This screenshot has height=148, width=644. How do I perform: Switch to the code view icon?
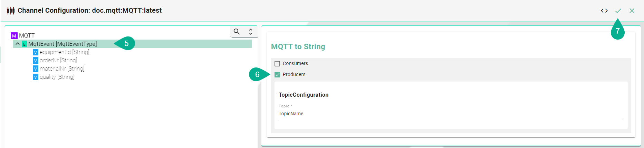604,11
